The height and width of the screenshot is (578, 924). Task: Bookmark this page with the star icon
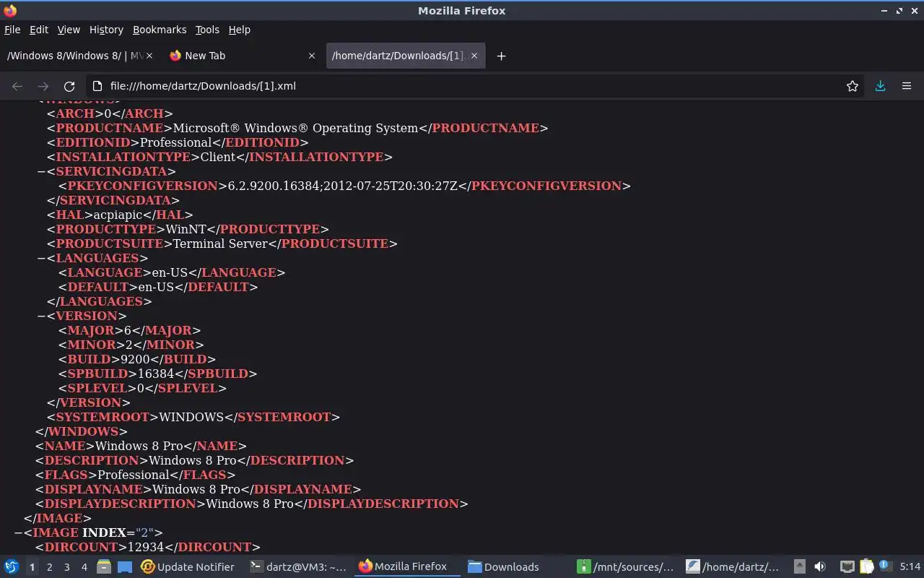tap(853, 86)
